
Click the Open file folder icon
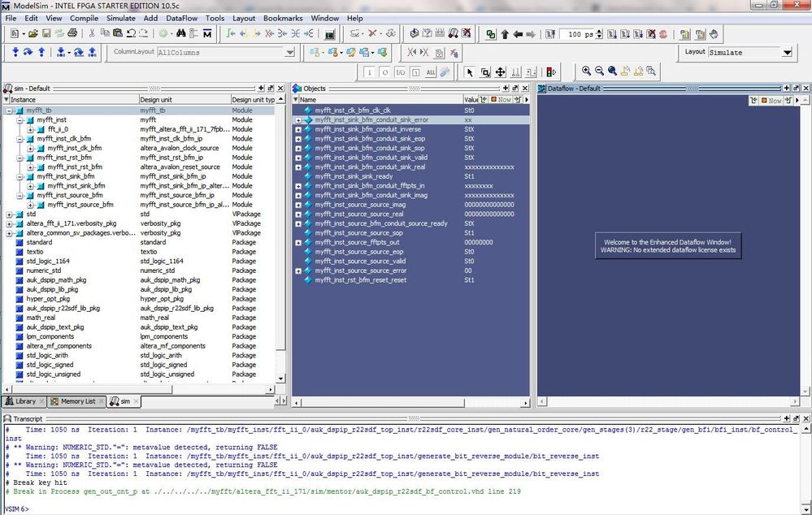(33, 34)
